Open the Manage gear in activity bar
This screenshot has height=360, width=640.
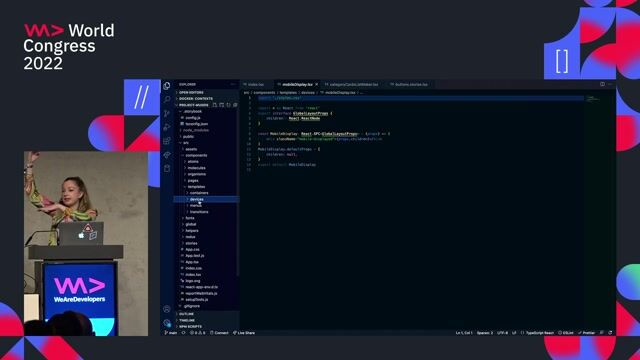click(x=167, y=323)
